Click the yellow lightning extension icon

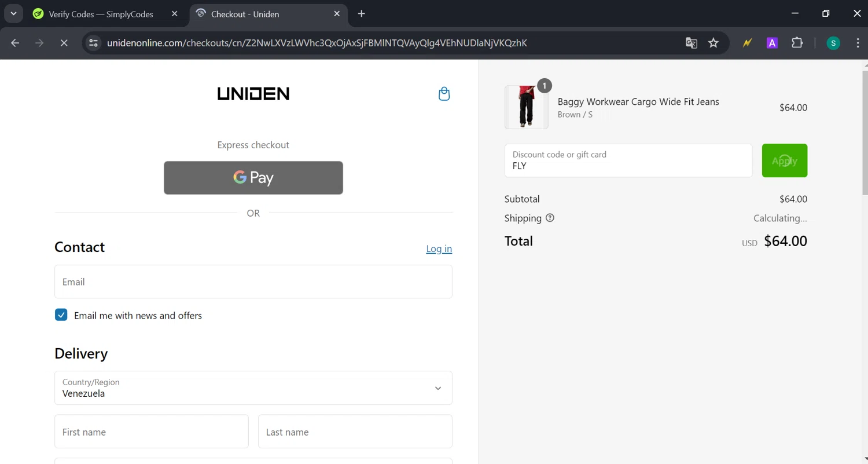pos(747,43)
